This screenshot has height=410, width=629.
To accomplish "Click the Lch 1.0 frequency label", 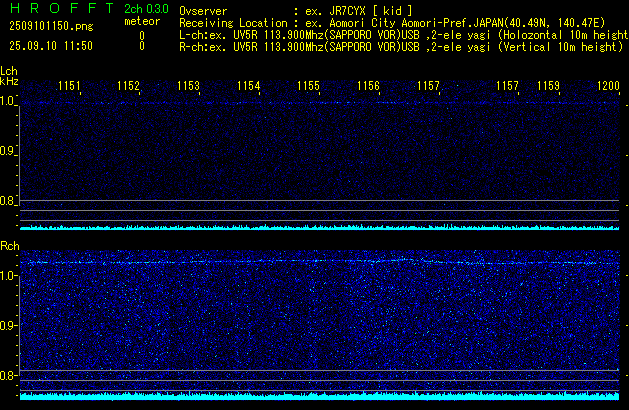I will pos(7,101).
